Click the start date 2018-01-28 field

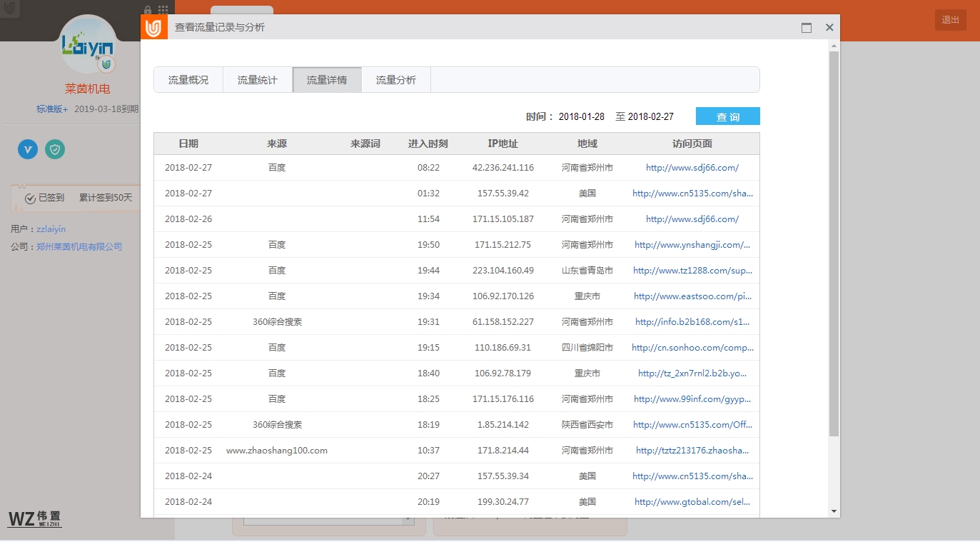581,116
